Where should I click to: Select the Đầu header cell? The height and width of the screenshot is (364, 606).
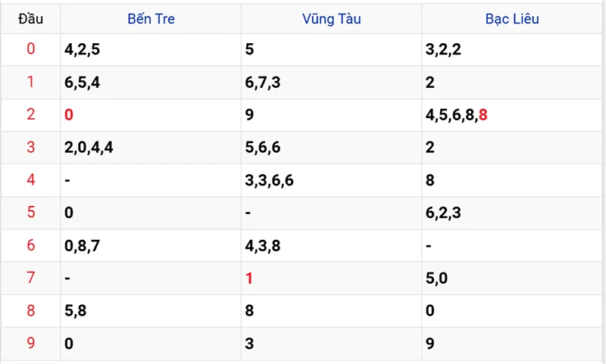point(30,19)
